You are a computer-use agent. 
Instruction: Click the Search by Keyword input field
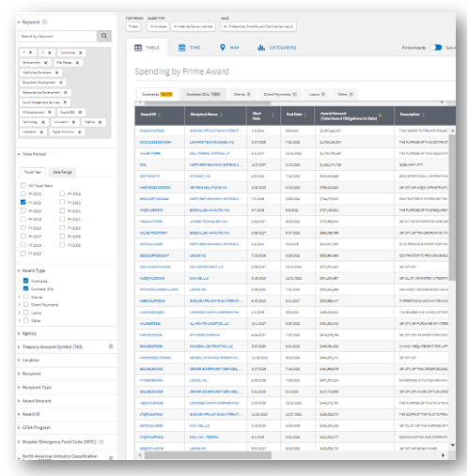click(x=57, y=37)
